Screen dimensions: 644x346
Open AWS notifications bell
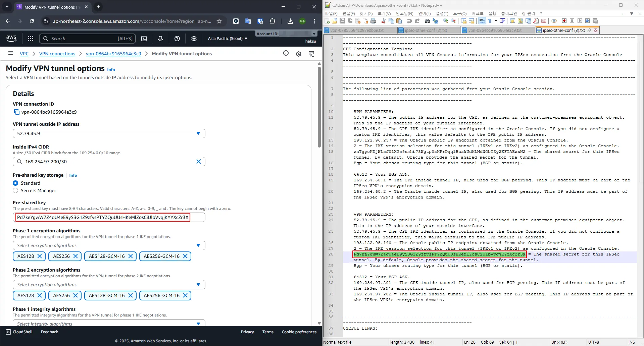(160, 39)
